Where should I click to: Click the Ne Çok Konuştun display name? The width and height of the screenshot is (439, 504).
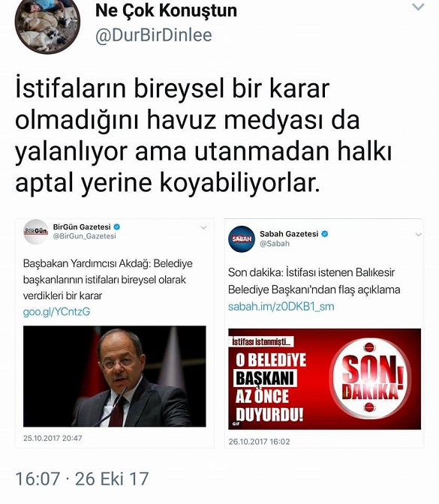(x=167, y=11)
